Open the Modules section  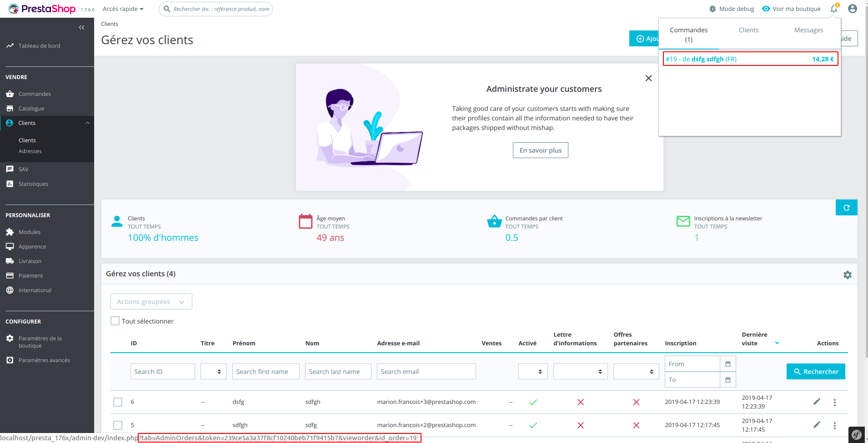tap(29, 232)
